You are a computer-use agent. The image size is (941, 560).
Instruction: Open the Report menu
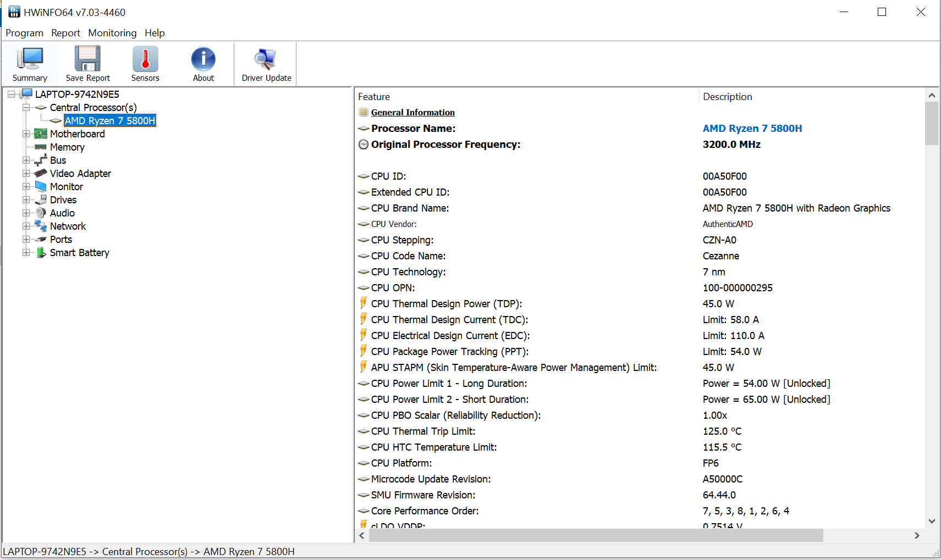click(x=65, y=33)
